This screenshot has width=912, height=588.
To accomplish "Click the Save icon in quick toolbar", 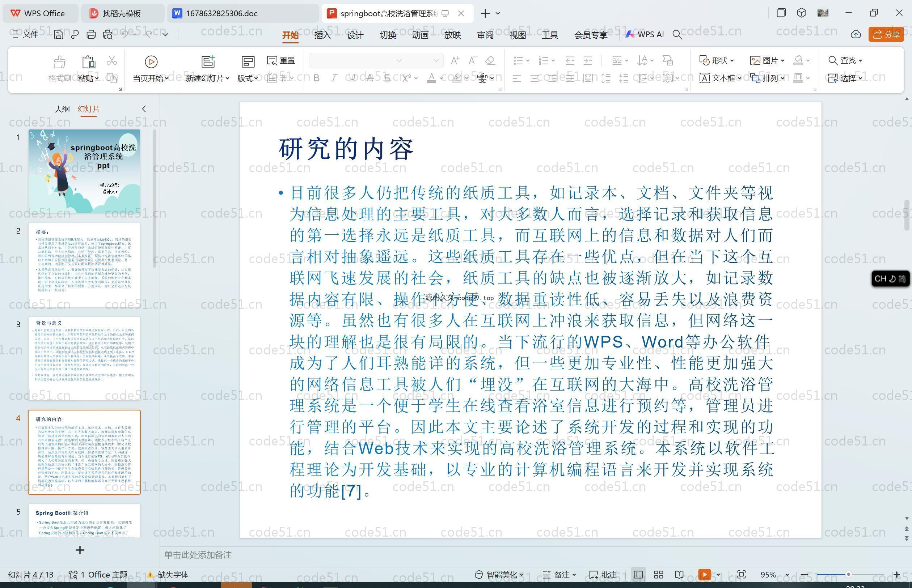I will [x=59, y=34].
